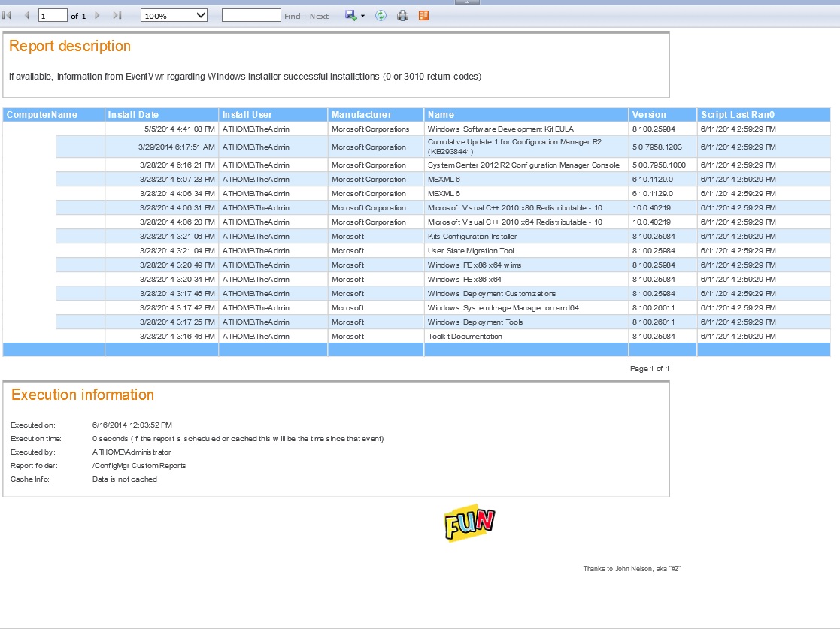Click the Export save disk icon

pyautogui.click(x=350, y=16)
